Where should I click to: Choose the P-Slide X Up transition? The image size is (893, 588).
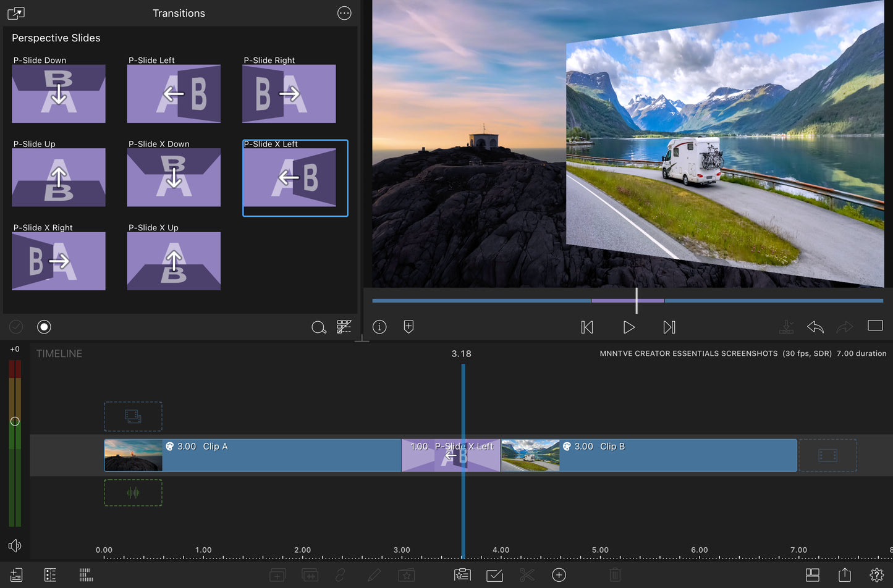(174, 261)
